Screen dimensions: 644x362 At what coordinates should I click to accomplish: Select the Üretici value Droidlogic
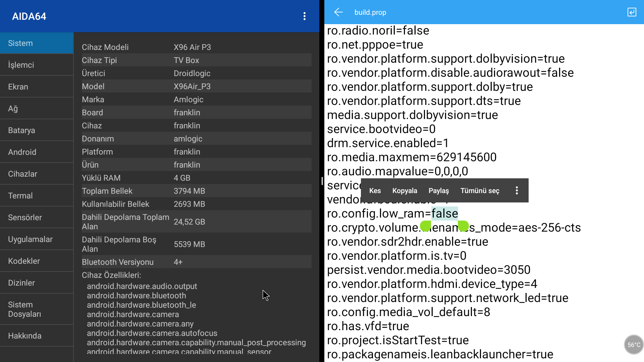[192, 73]
